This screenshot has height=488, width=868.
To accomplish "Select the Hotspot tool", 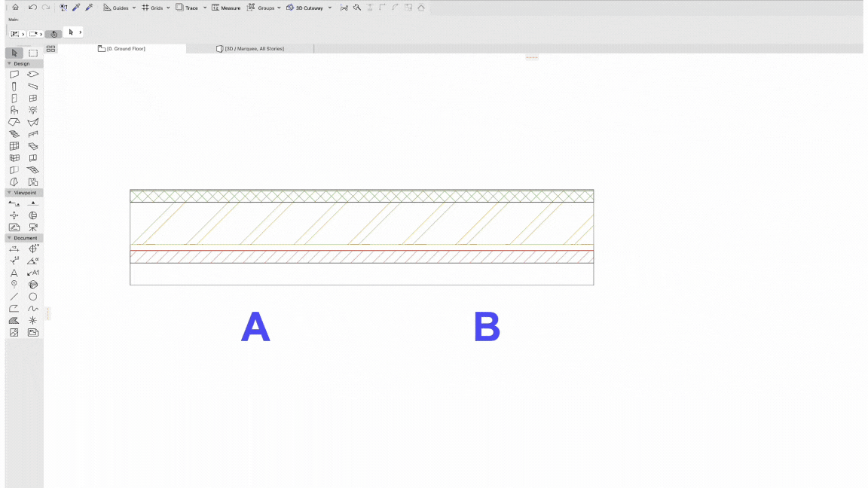I will tap(33, 320).
